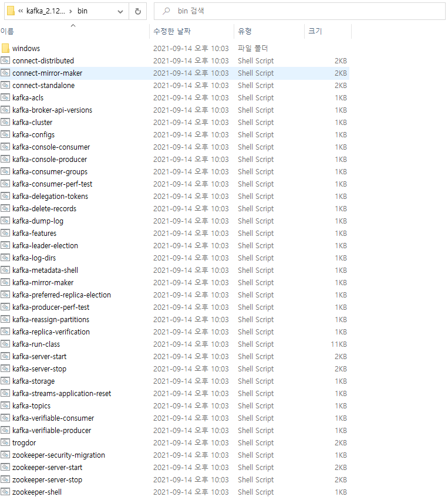Click the magnifier icon in the search box
Image resolution: width=448 pixels, height=497 pixels.
click(x=166, y=11)
